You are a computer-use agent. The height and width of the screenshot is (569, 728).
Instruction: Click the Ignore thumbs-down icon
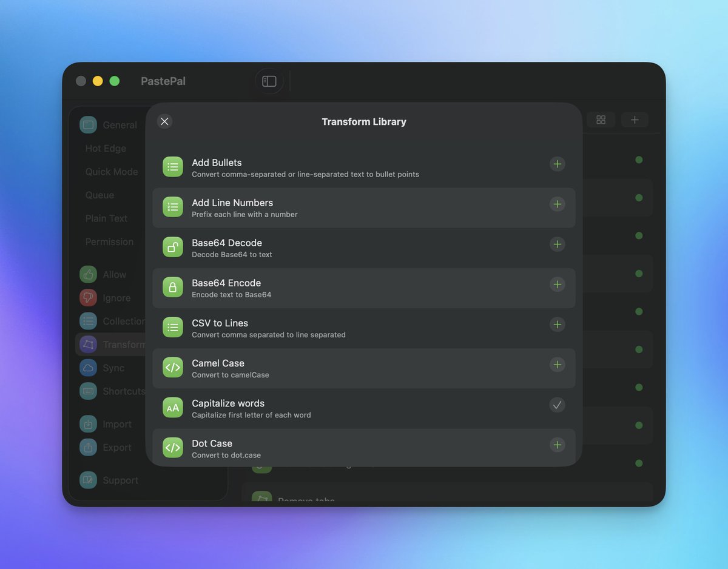(x=88, y=298)
